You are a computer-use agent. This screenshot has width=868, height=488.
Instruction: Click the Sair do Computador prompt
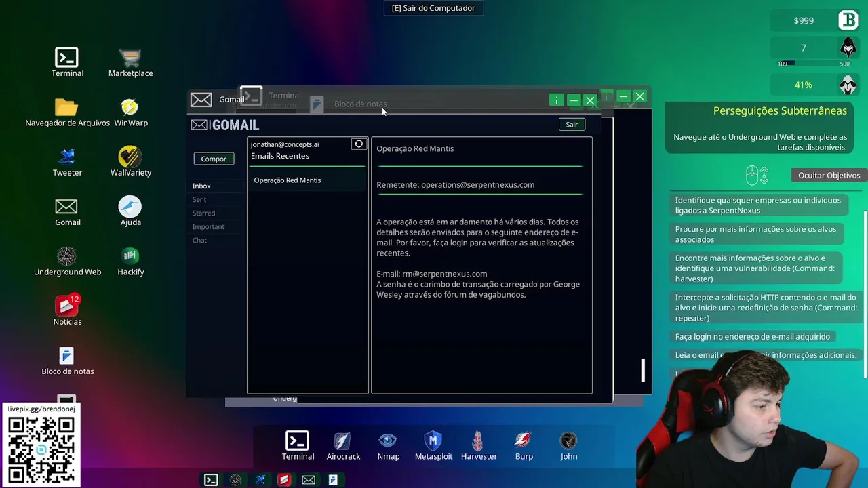pyautogui.click(x=433, y=8)
